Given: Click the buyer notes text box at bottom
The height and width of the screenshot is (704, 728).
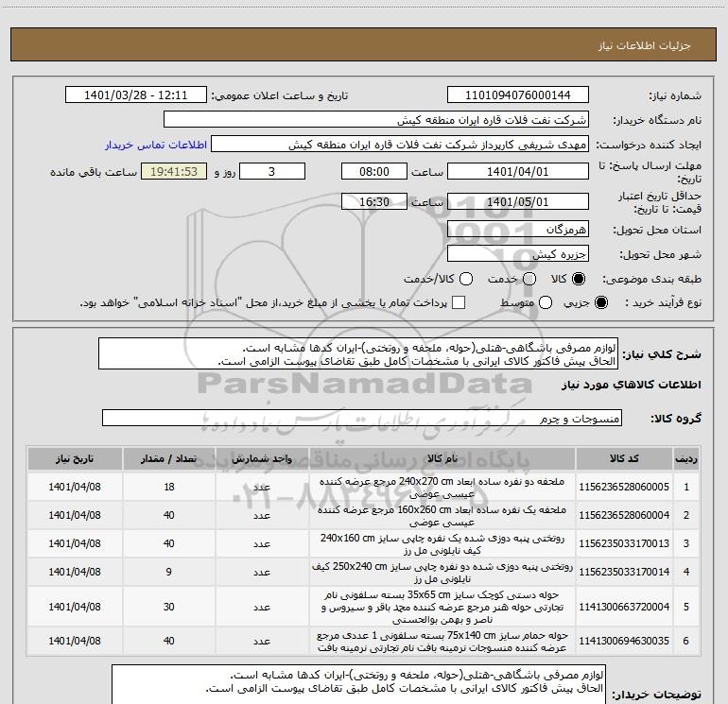Looking at the screenshot, I should pyautogui.click(x=359, y=684).
